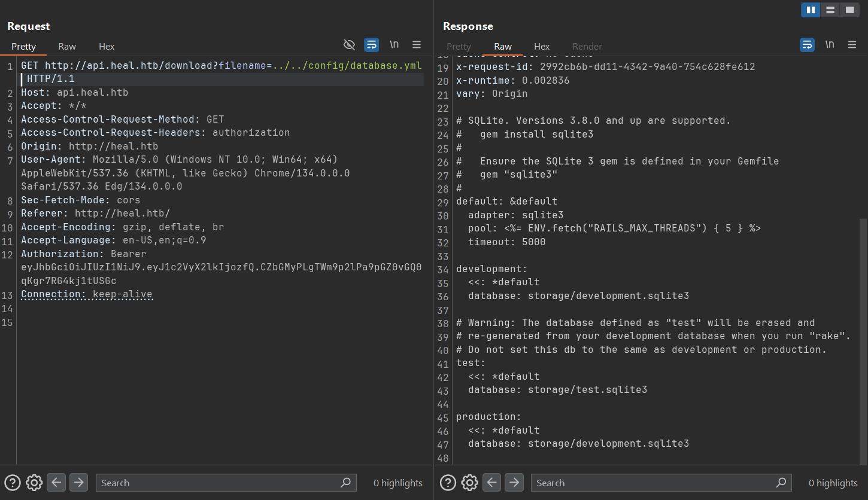This screenshot has height=500, width=868.
Task: Open help icon below Response panel
Action: 448,483
